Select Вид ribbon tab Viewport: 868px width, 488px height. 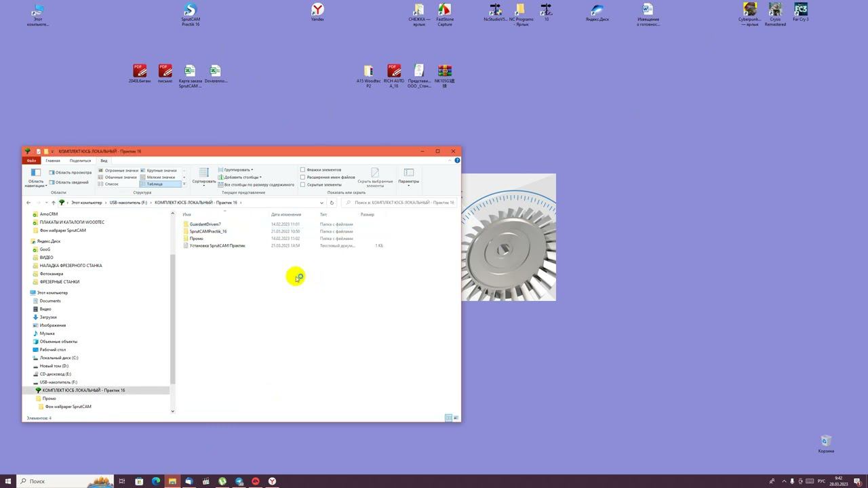click(x=104, y=161)
